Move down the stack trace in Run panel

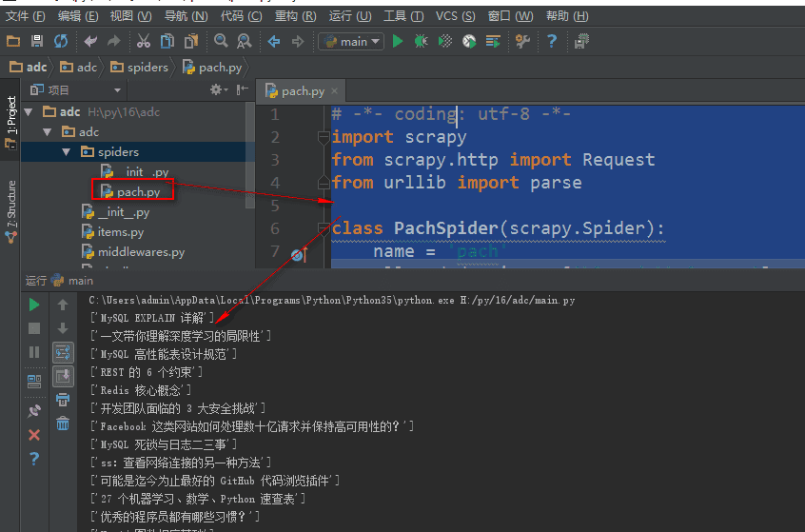[x=63, y=328]
